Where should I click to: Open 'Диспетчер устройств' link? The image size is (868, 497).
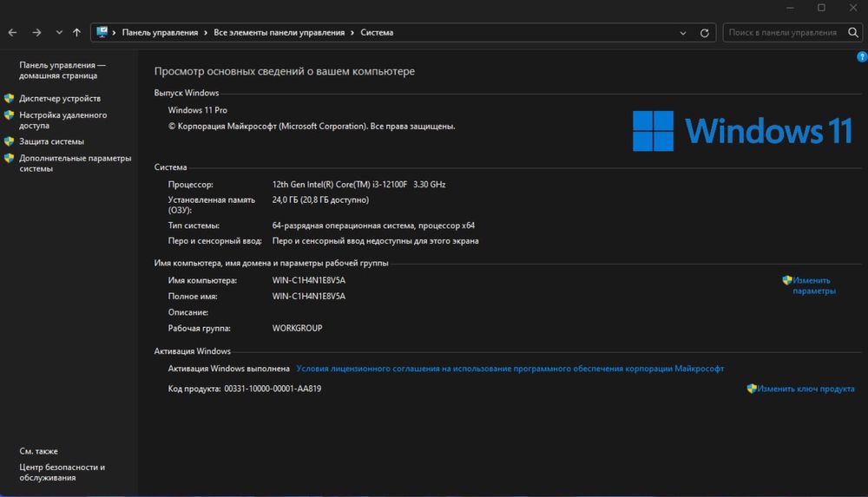point(60,99)
